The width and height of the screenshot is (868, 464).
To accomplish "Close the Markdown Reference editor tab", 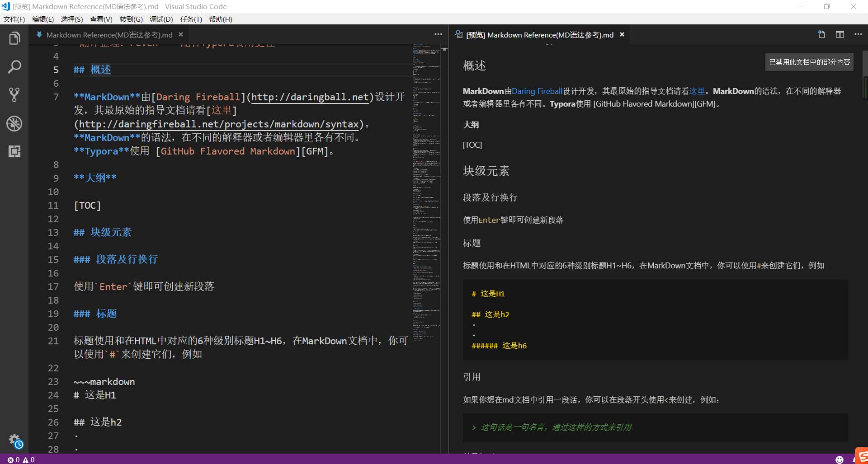I will click(x=181, y=34).
